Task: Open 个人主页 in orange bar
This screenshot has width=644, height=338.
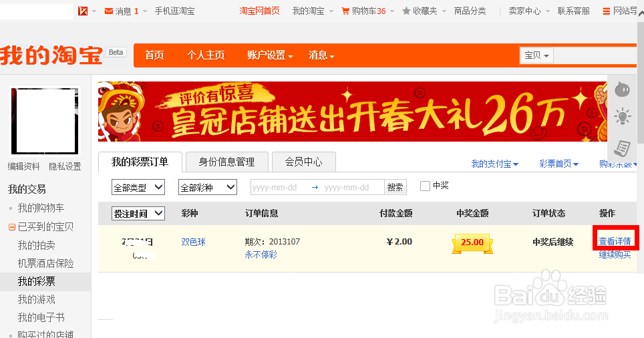Action: [x=206, y=55]
